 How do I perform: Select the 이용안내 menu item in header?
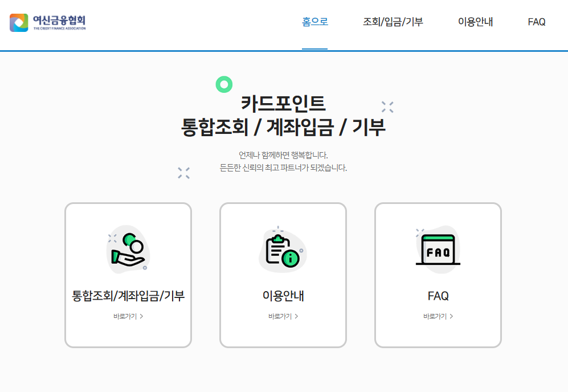tap(475, 22)
